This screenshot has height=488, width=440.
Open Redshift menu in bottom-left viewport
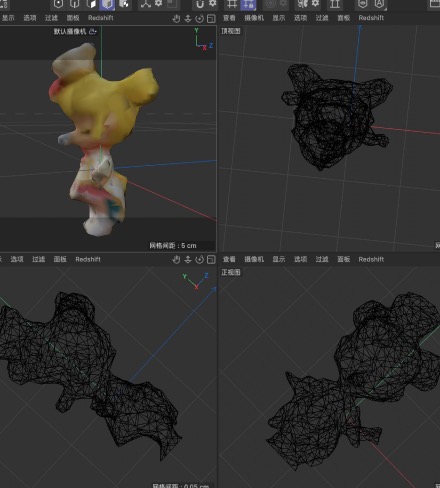88,259
